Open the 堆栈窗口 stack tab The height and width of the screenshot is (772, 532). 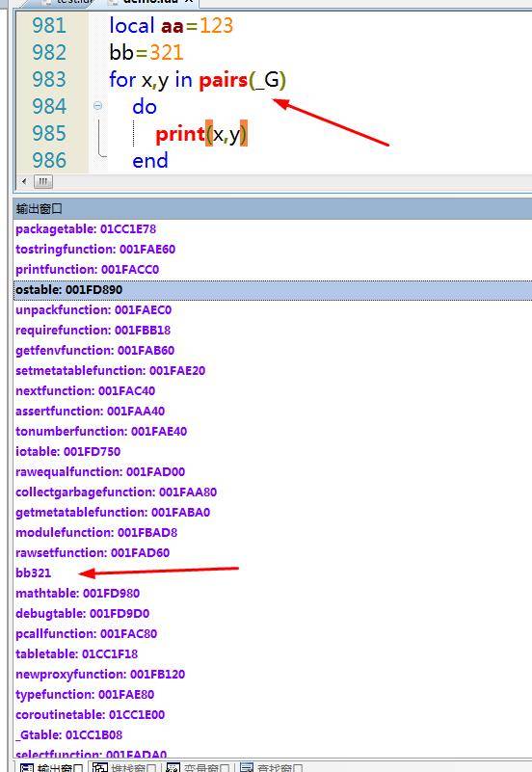tap(125, 767)
